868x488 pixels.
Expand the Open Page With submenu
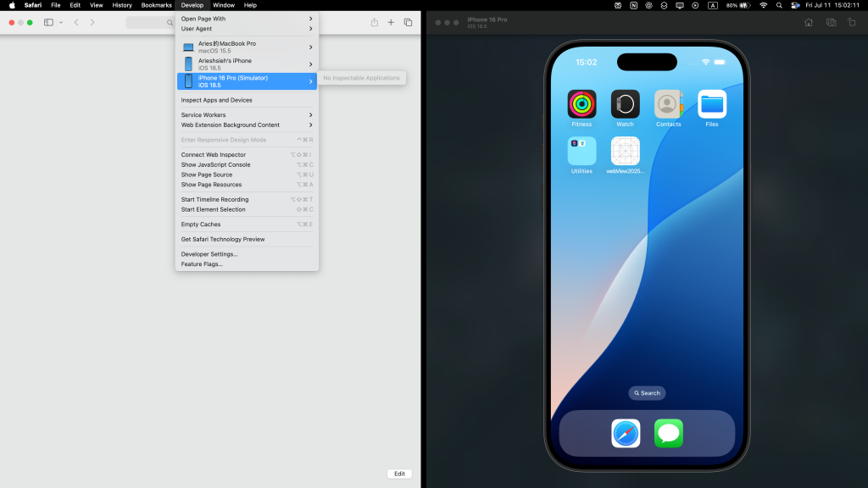(247, 19)
